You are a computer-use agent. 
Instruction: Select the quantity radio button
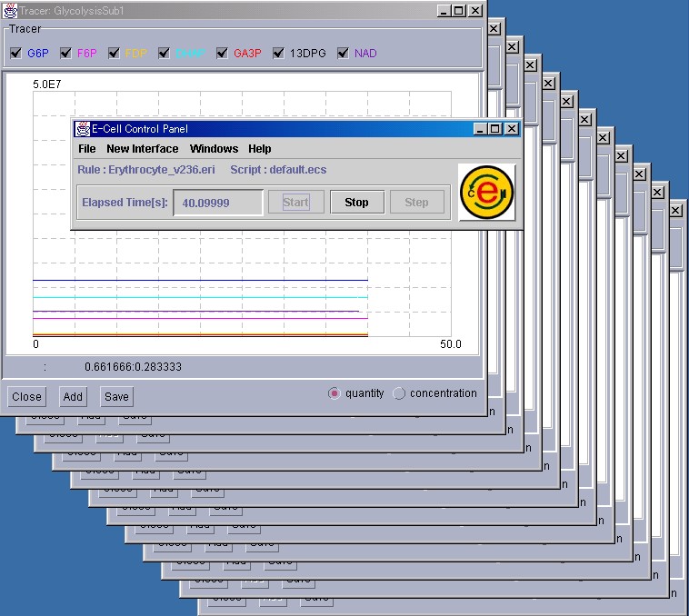point(334,393)
